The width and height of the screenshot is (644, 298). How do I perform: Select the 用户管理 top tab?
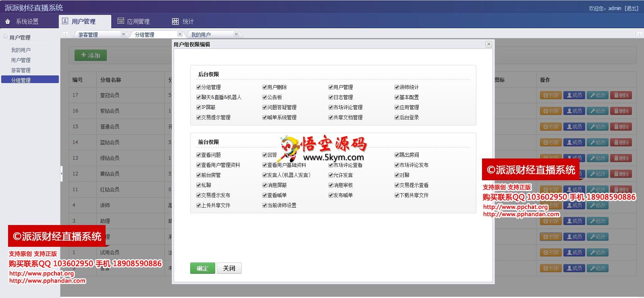[x=84, y=21]
